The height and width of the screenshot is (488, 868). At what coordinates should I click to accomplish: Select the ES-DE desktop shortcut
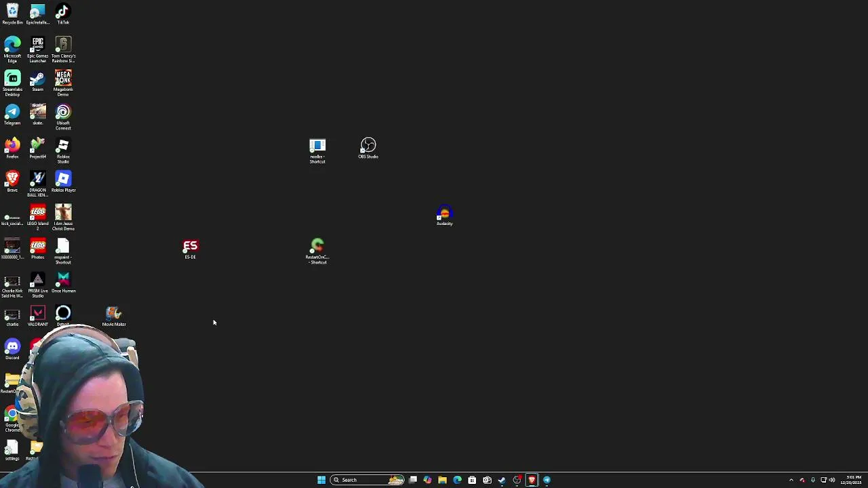pyautogui.click(x=190, y=249)
